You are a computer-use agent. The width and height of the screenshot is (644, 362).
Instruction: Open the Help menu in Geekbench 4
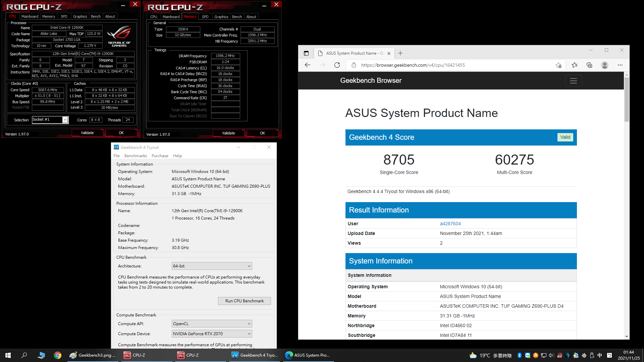coord(177,156)
